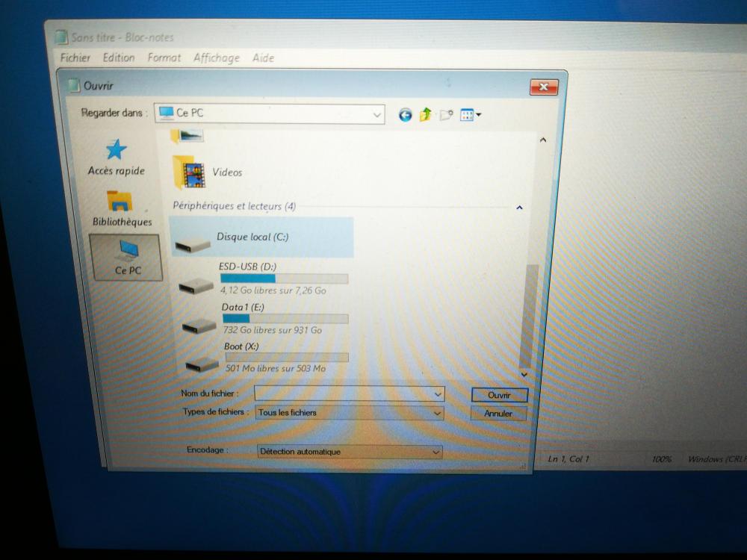Click the Boot (X:) drive icon
The image size is (747, 560).
point(202,365)
